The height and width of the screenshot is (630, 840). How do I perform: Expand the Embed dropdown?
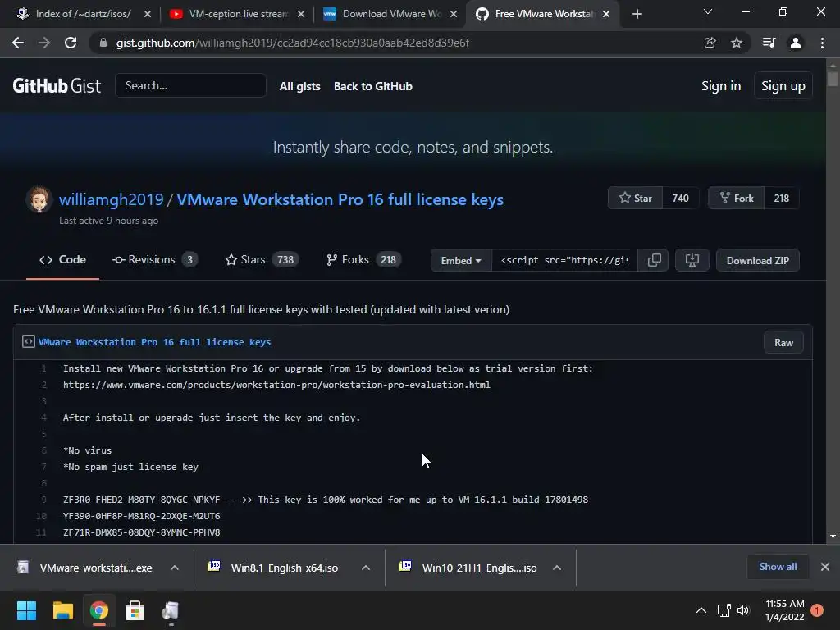click(461, 260)
